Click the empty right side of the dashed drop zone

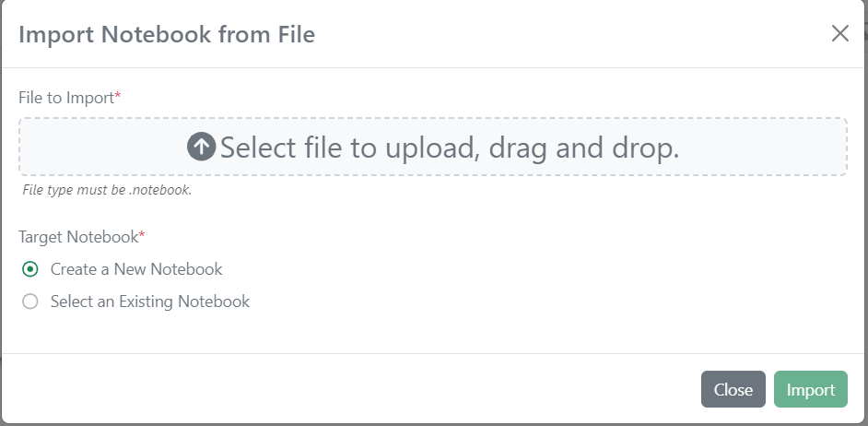pyautogui.click(x=774, y=147)
